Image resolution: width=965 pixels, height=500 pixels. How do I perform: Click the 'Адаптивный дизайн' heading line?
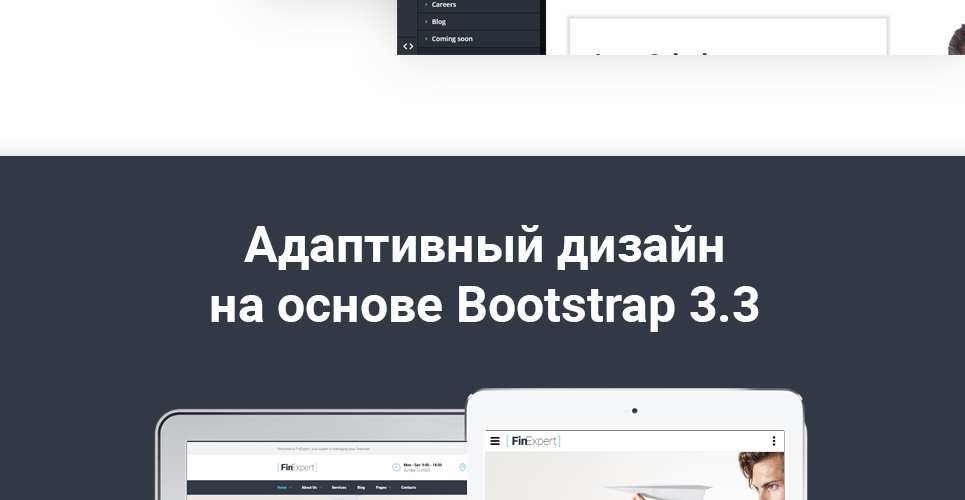tap(484, 245)
